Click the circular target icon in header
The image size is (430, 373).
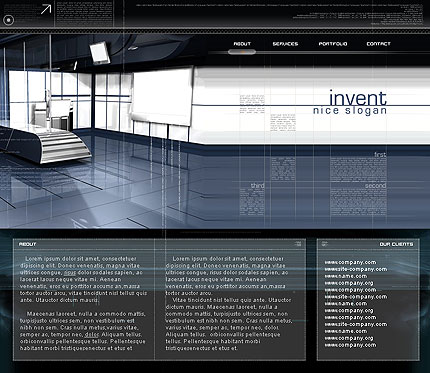click(9, 20)
